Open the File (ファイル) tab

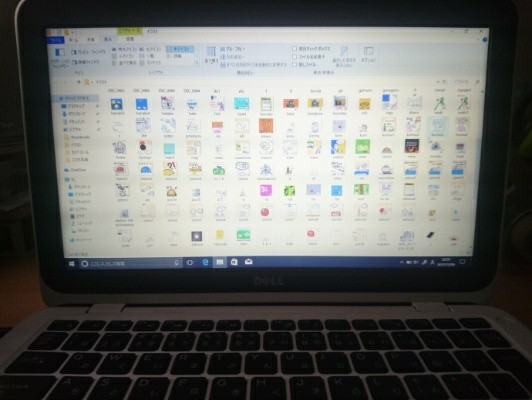pyautogui.click(x=56, y=40)
